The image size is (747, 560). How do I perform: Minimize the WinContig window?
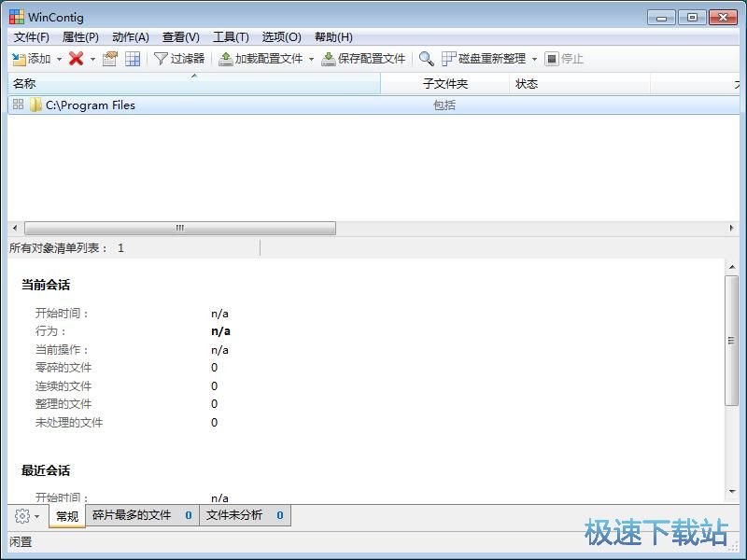click(x=661, y=18)
